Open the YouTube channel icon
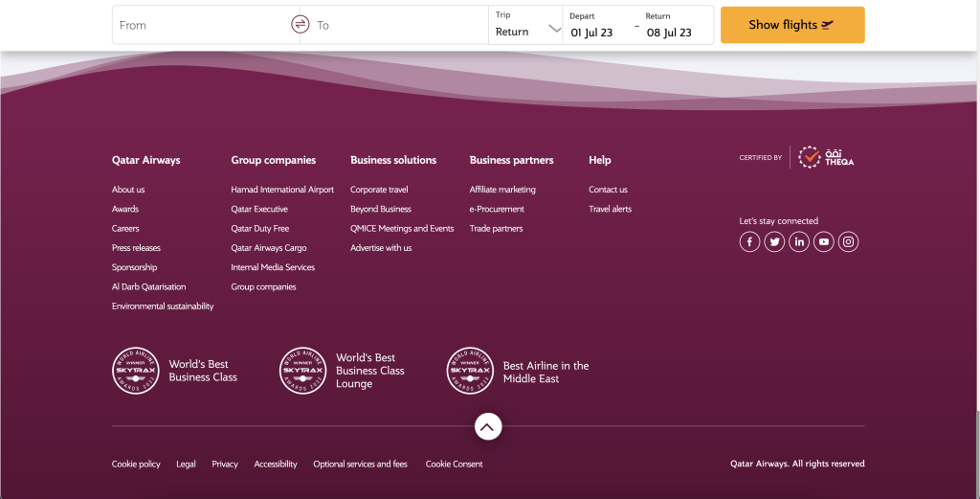 (x=824, y=241)
